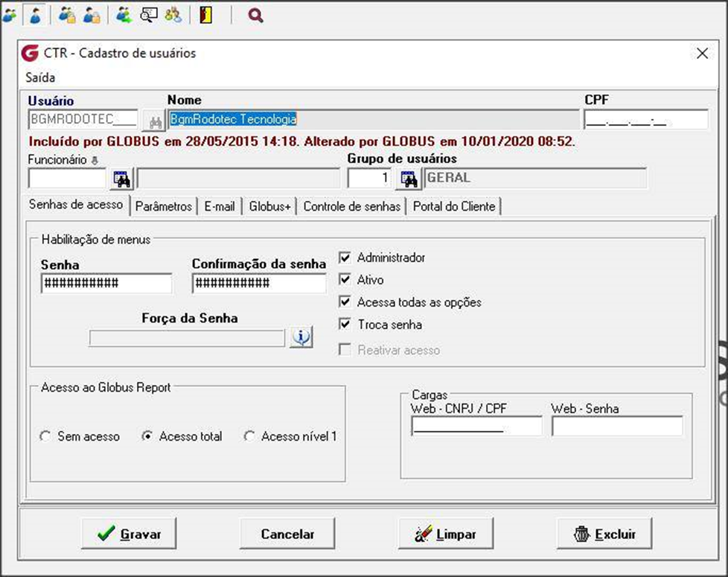Open the Portal do Cliente tab

pyautogui.click(x=454, y=206)
